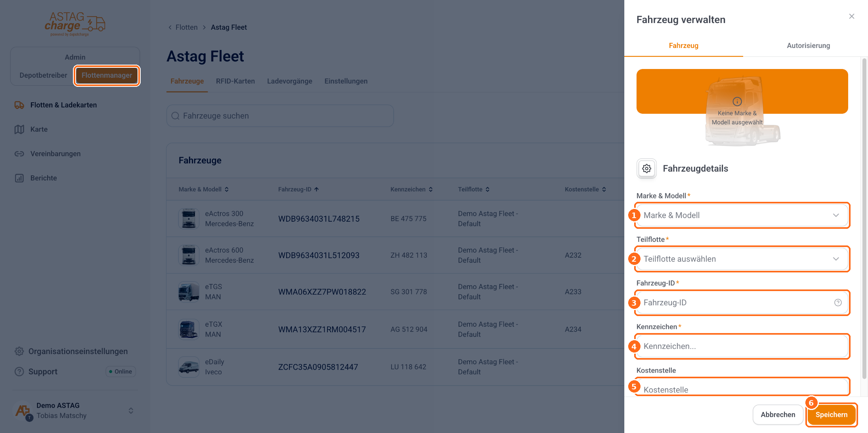868x433 pixels.
Task: Click the Demo ASTAG avatar icon
Action: click(23, 411)
